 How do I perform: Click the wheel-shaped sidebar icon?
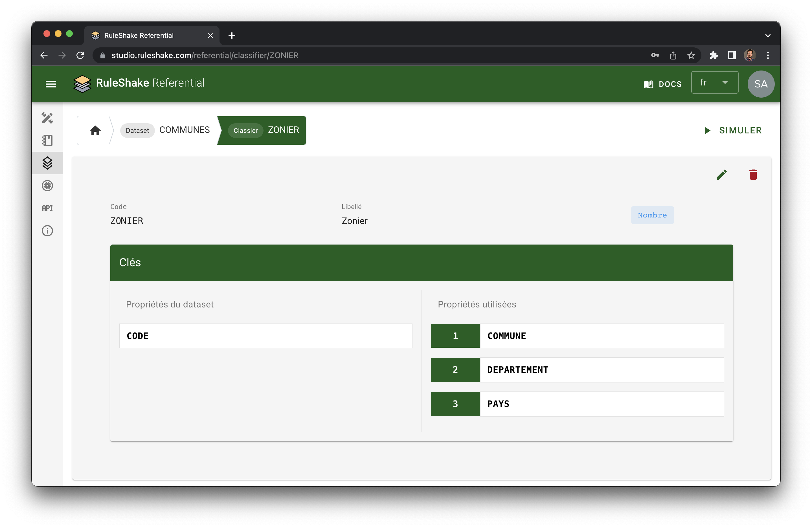47,186
